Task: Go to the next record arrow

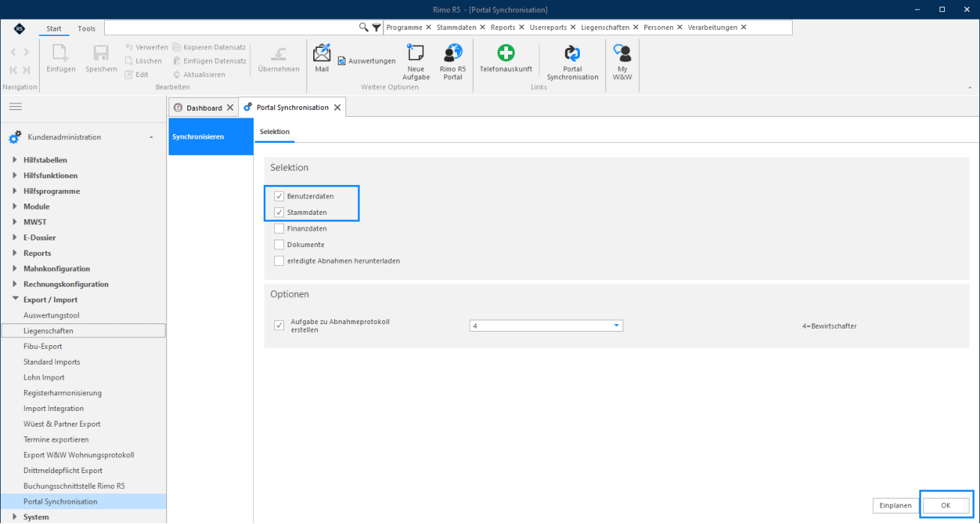Action: (26, 52)
